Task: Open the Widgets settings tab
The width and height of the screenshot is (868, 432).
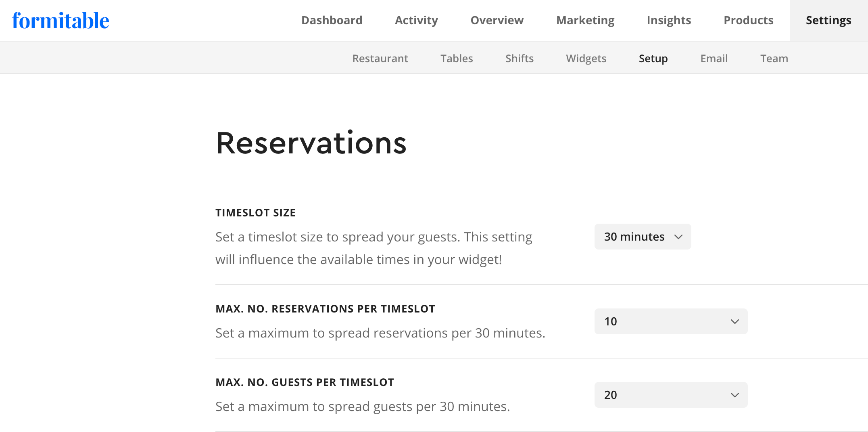Action: point(586,59)
